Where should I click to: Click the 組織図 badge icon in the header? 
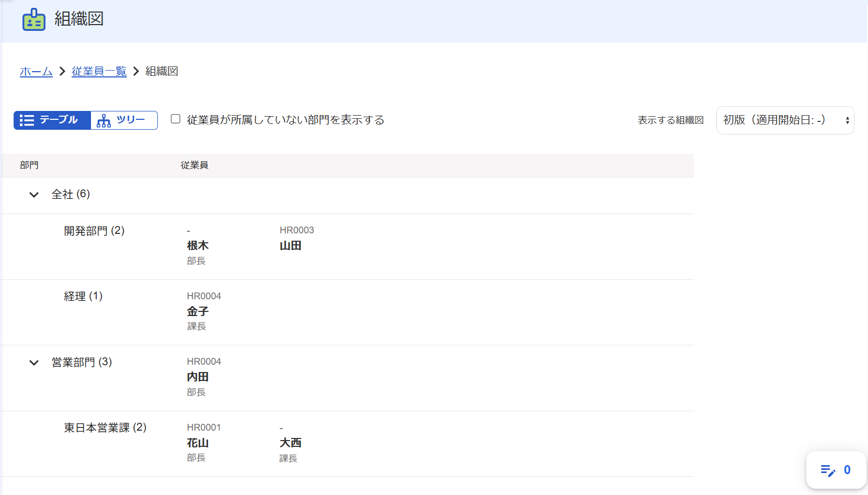(34, 20)
